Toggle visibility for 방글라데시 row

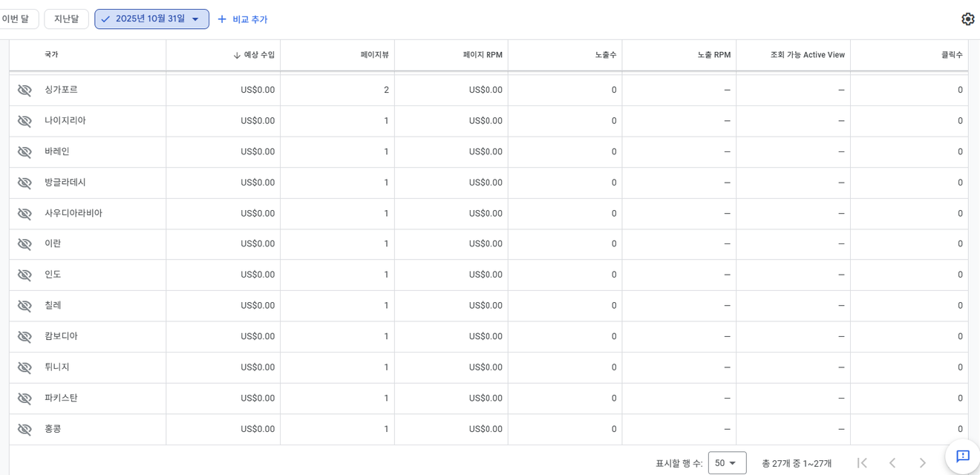point(24,183)
